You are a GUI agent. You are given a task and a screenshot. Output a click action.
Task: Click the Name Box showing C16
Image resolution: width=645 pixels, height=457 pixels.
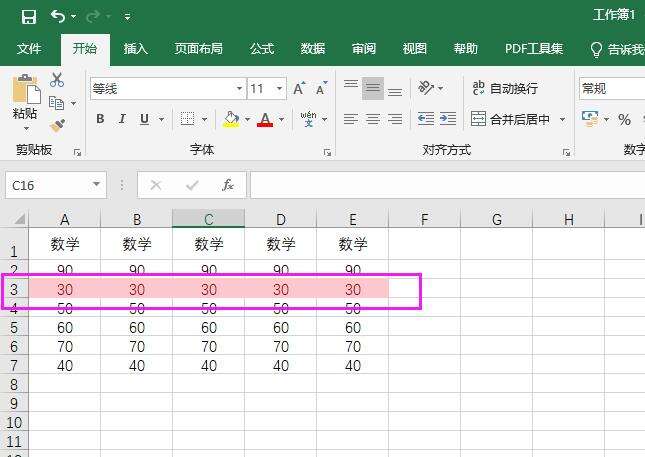coord(56,185)
